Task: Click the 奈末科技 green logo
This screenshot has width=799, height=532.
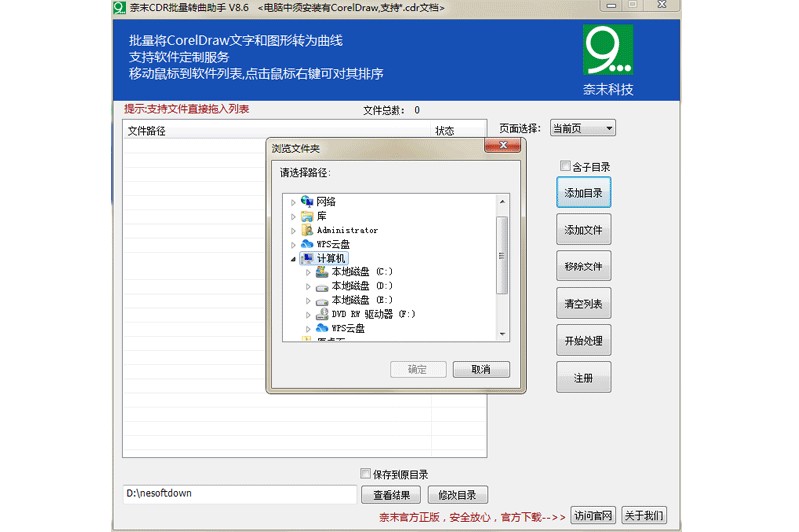Action: click(x=608, y=51)
